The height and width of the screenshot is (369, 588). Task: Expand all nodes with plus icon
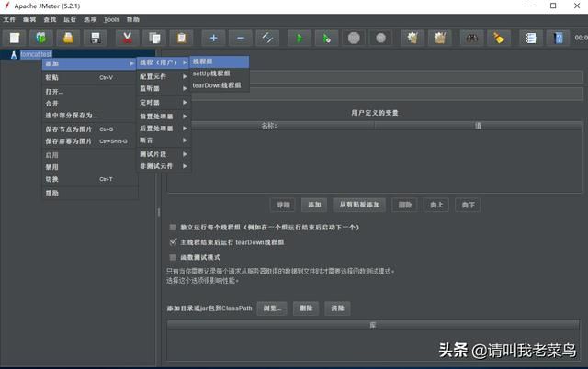(x=213, y=38)
